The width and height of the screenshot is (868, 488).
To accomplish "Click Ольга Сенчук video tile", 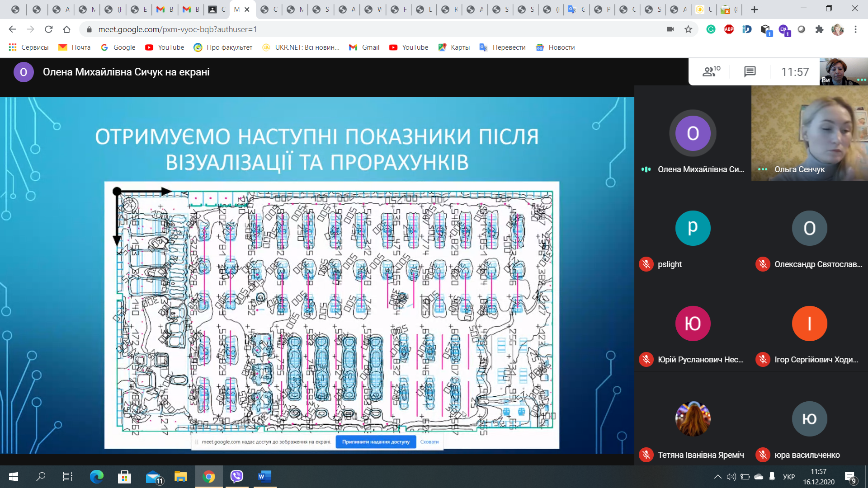I will coord(809,133).
